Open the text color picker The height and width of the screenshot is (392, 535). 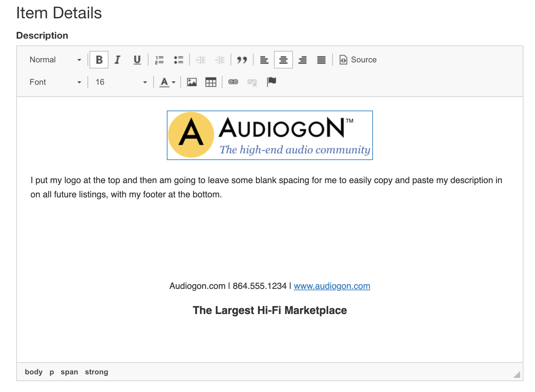(167, 82)
